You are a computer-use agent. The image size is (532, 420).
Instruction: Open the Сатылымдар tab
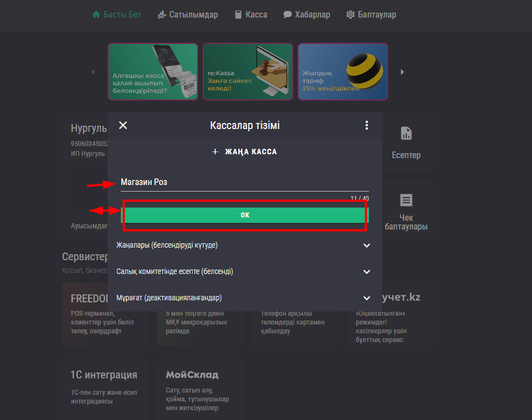pos(188,15)
